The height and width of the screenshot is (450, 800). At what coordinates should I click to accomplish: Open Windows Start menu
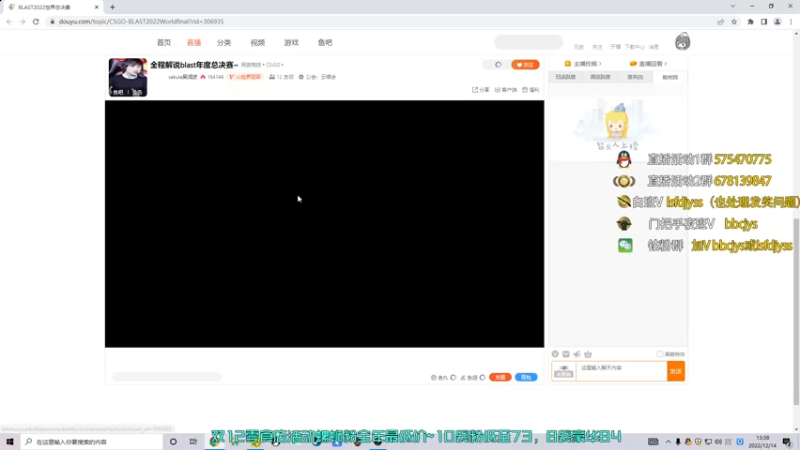[10, 442]
